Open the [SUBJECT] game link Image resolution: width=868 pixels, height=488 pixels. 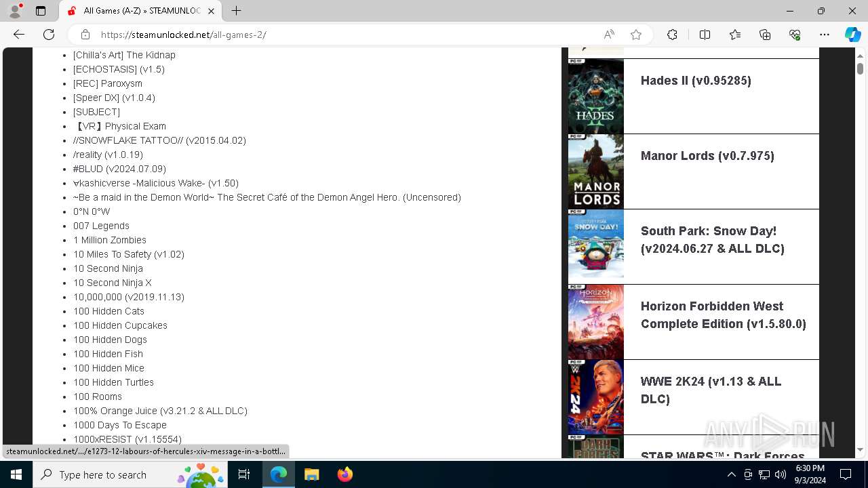tap(96, 112)
